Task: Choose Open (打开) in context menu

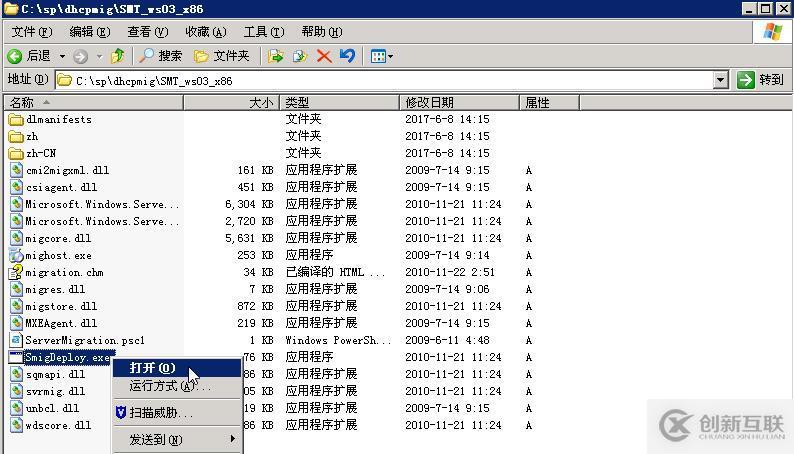Action: [x=177, y=368]
